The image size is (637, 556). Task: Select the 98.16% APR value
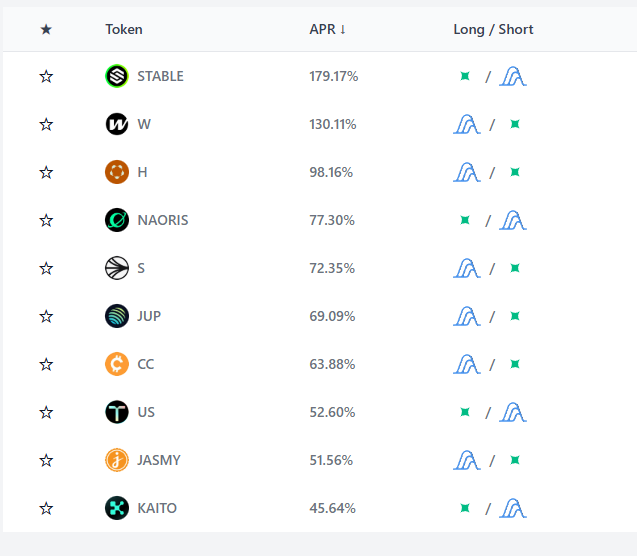(331, 172)
